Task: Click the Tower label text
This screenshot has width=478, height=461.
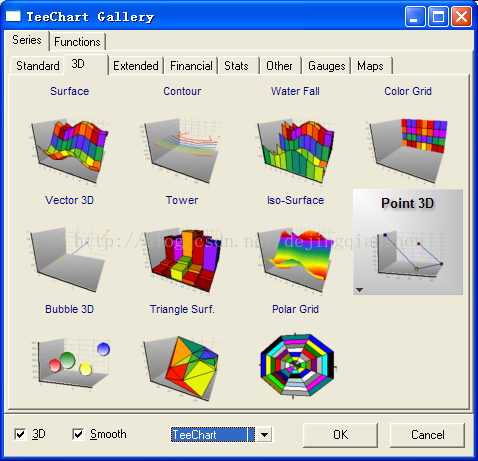Action: click(182, 200)
